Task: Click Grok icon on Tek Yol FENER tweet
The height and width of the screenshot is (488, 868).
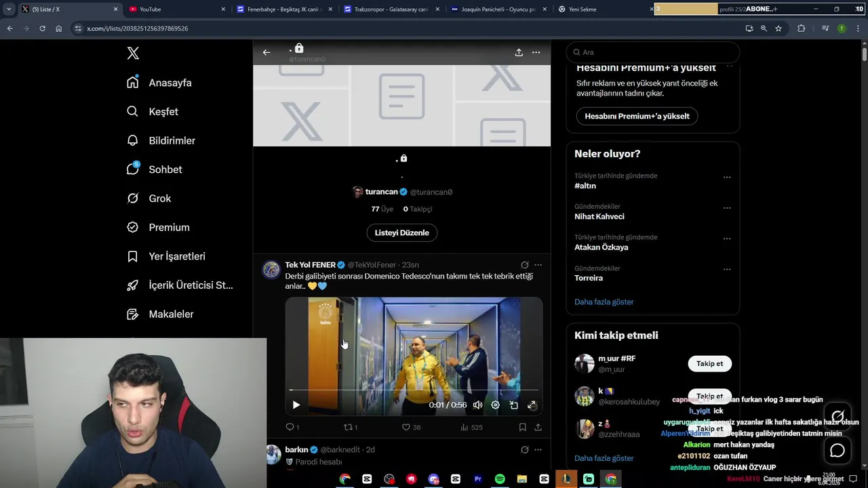Action: tap(524, 265)
